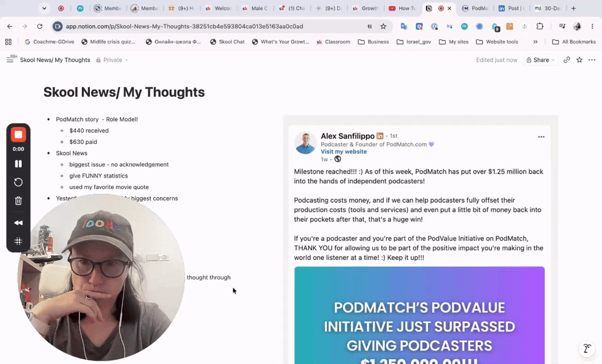Viewport: 602px width, 364px height.
Task: Open the Notion sidebar hamburger menu
Action: 10,60
